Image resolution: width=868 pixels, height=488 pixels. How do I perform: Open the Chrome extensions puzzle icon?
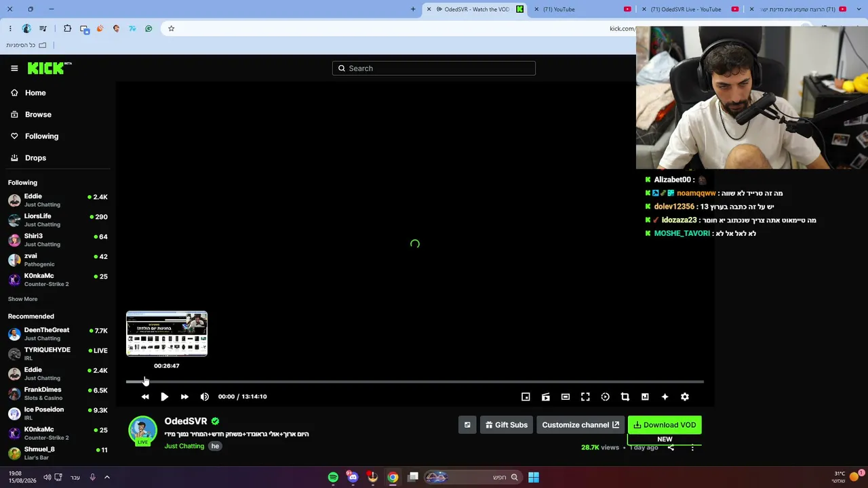(67, 28)
